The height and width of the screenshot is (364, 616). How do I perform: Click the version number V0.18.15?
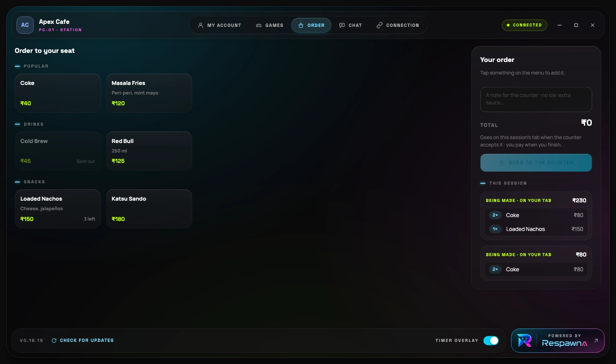[x=32, y=341]
